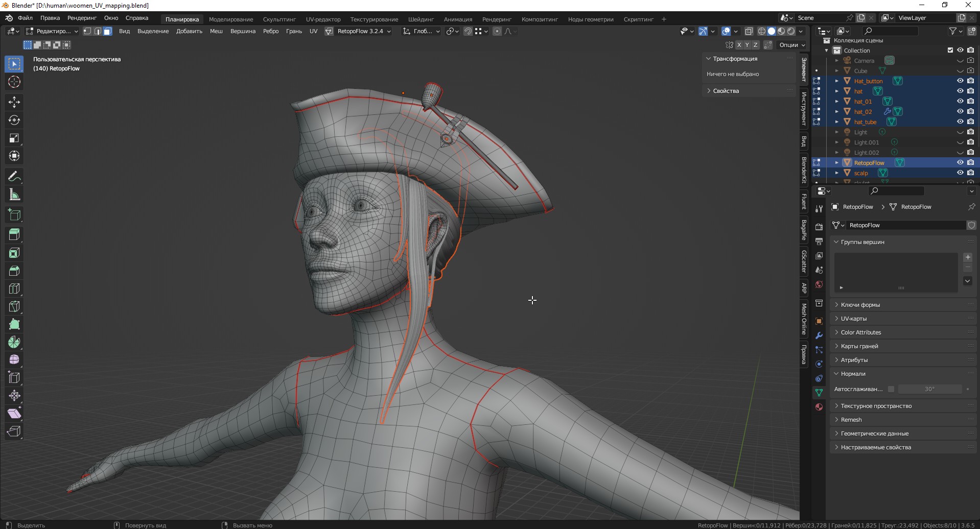Image resolution: width=980 pixels, height=529 pixels.
Task: Enable the Auto Smooth normals checkbox
Action: [891, 389]
